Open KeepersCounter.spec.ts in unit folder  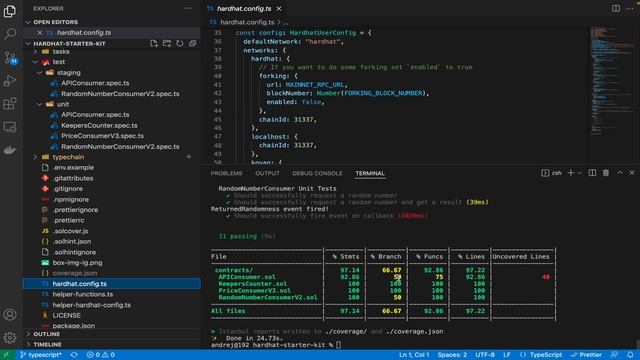(x=111, y=126)
